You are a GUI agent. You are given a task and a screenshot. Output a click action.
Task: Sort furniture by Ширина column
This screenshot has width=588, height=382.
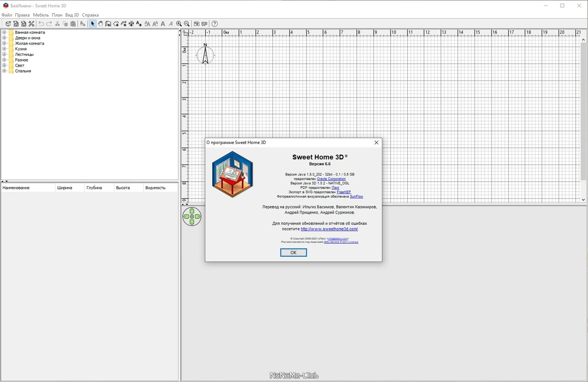coord(70,188)
